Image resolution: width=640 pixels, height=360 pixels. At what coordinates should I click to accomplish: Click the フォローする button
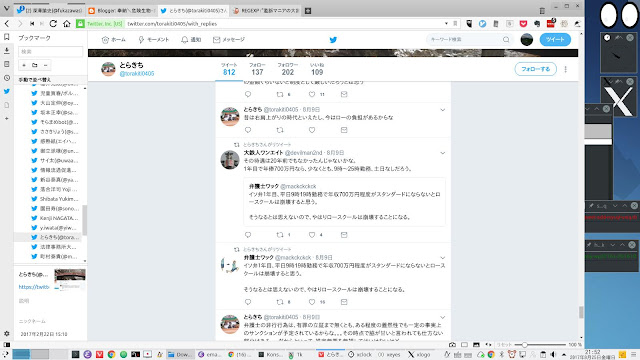pos(536,69)
